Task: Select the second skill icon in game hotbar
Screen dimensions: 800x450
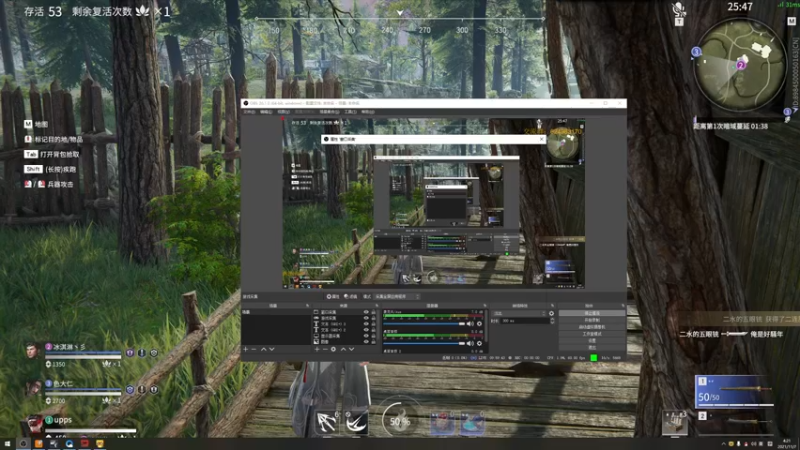Action: coord(357,422)
